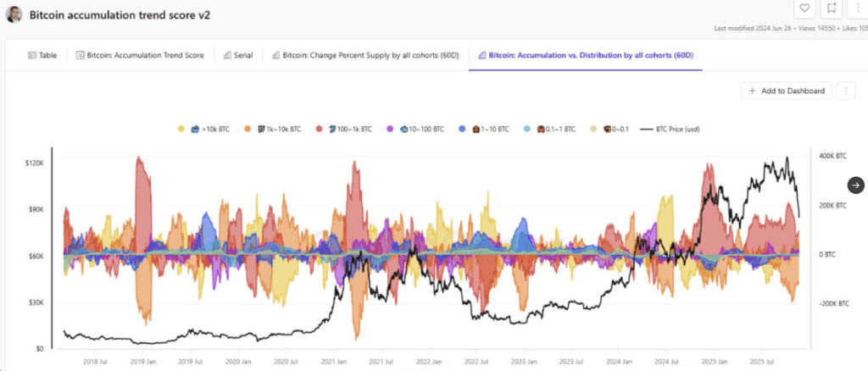The height and width of the screenshot is (371, 868).
Task: Open Bitcoin: Accumulation Trend Score tab
Action: point(140,55)
